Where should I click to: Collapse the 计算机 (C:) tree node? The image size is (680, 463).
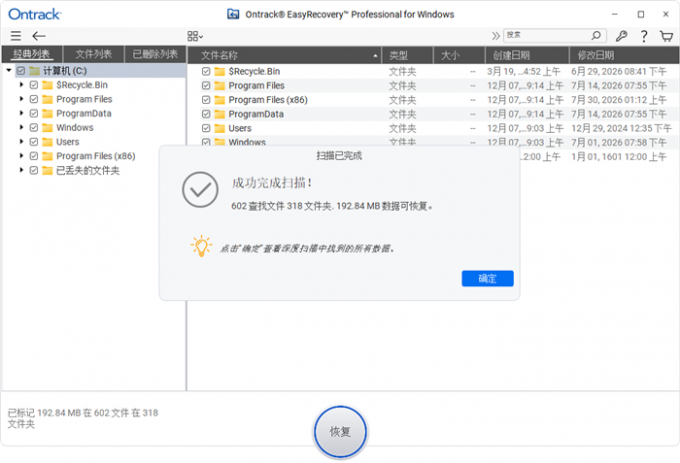[9, 70]
